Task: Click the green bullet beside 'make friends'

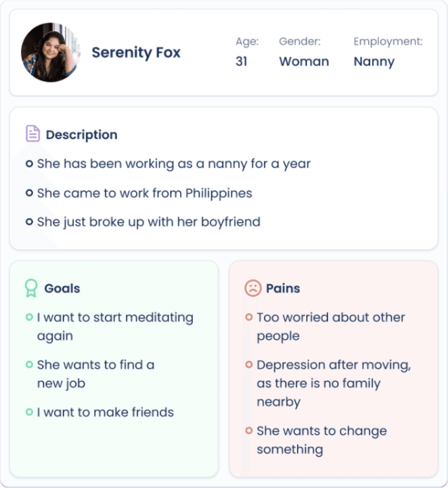Action: click(x=29, y=412)
